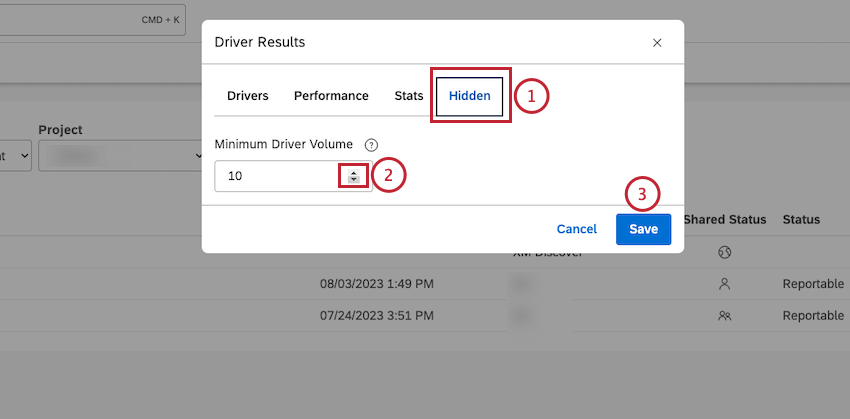Viewport: 850px width, 419px height.
Task: Save the driver results settings
Action: coord(643,229)
